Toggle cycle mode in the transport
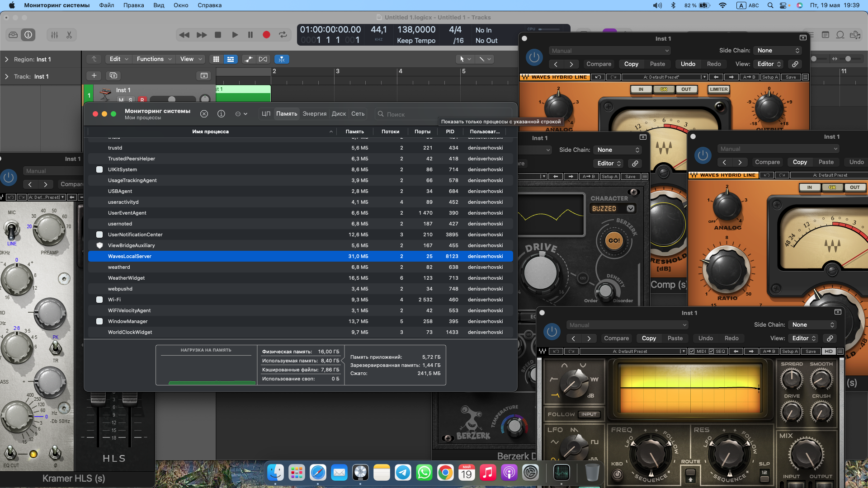Image resolution: width=868 pixels, height=488 pixels. 283,35
